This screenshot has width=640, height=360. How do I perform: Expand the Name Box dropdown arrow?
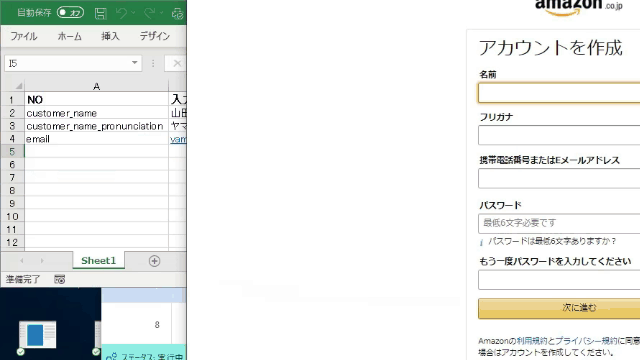tap(134, 63)
